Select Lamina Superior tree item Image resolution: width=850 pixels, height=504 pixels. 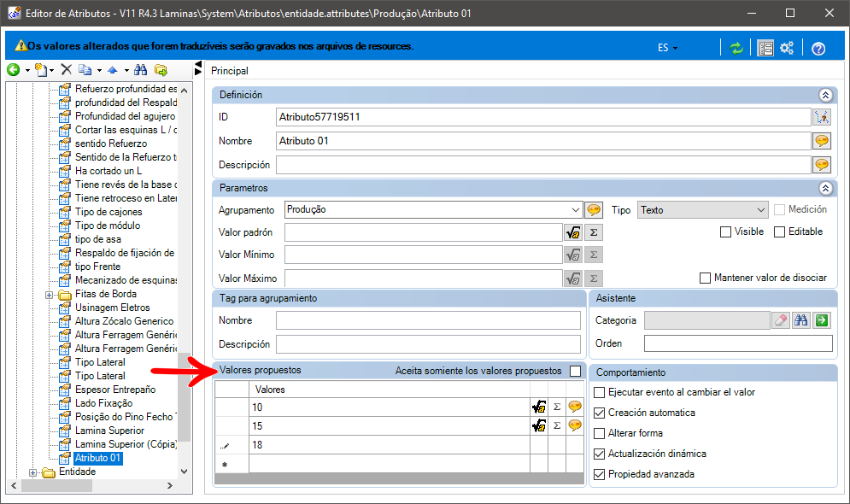tap(109, 431)
